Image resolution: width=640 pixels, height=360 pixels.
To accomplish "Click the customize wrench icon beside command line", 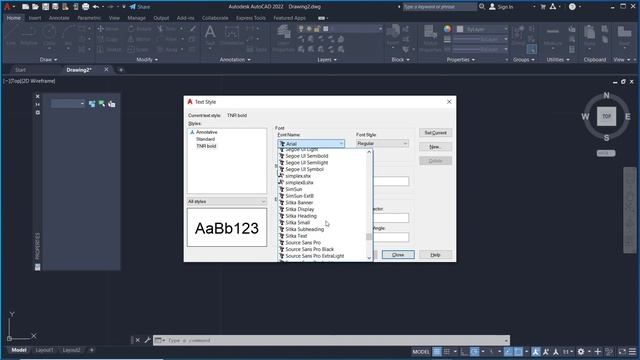I will click(147, 340).
